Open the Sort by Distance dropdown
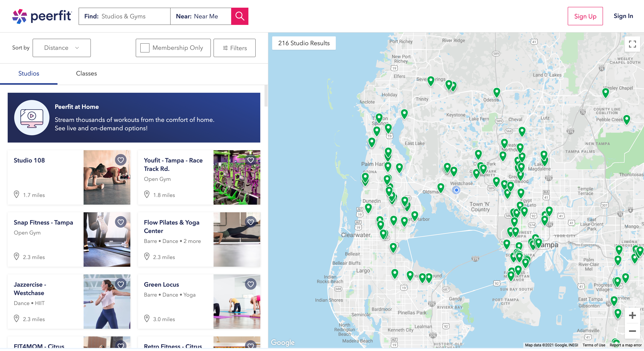The image size is (644, 351). [62, 48]
